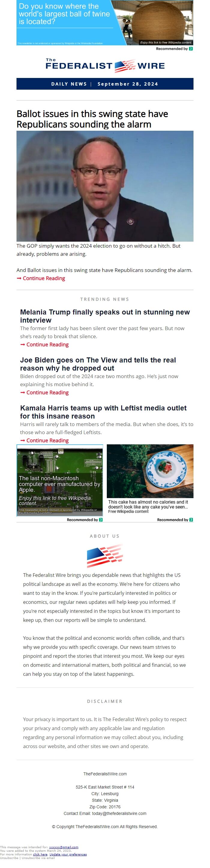Open the Ballot issues swing state headline
Screen dimensions: 210x868
coord(92,119)
